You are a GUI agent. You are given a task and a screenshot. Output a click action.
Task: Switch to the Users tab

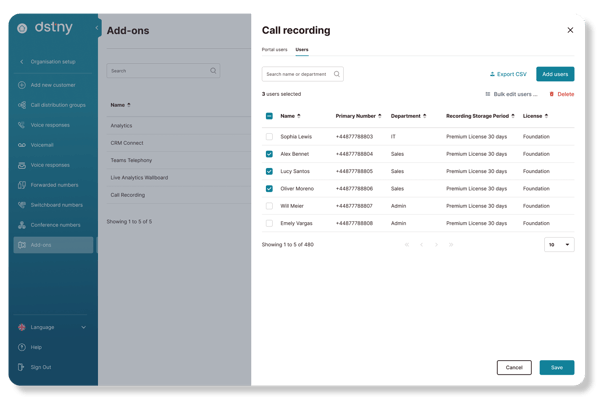(x=302, y=49)
